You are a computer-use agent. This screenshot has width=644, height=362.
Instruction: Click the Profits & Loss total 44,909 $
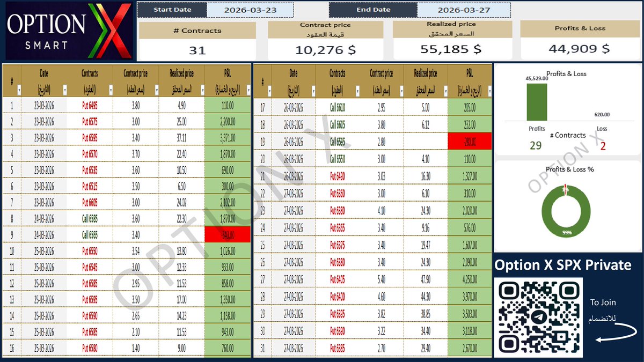pos(579,49)
